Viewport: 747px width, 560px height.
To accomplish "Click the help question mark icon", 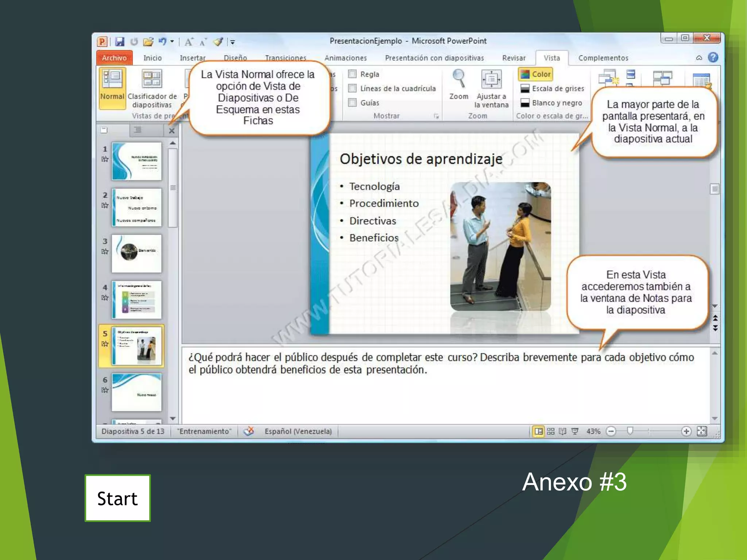I will point(713,58).
